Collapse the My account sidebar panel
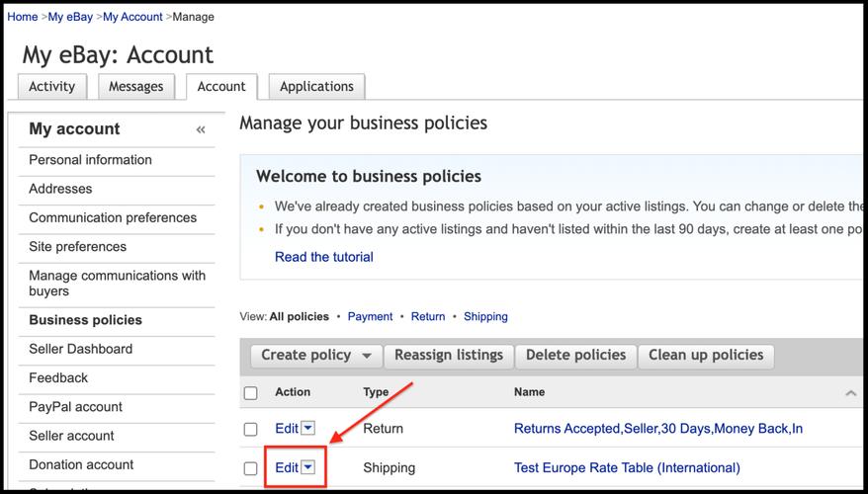 pos(201,129)
